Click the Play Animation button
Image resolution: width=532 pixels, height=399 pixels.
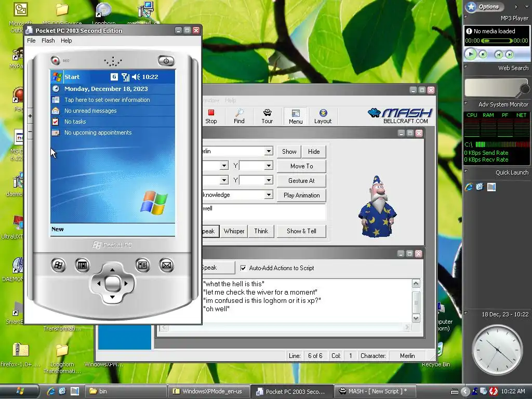pos(302,195)
